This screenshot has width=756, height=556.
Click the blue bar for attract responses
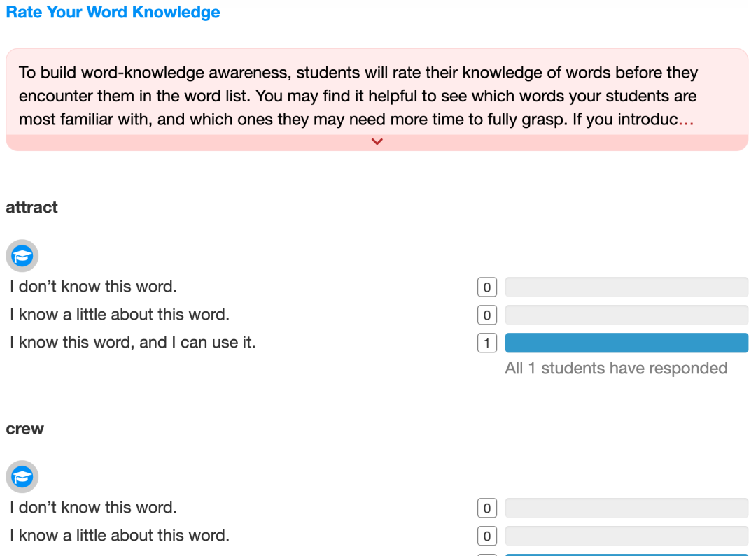point(626,343)
